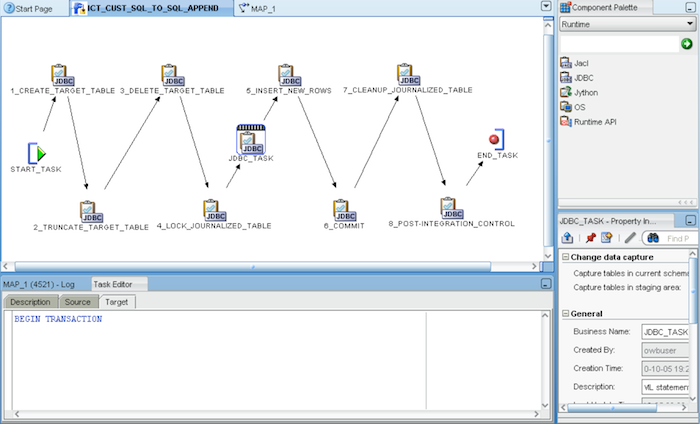Click the green go arrow in palette search
Viewport: 700px width, 424px height.
(x=687, y=44)
